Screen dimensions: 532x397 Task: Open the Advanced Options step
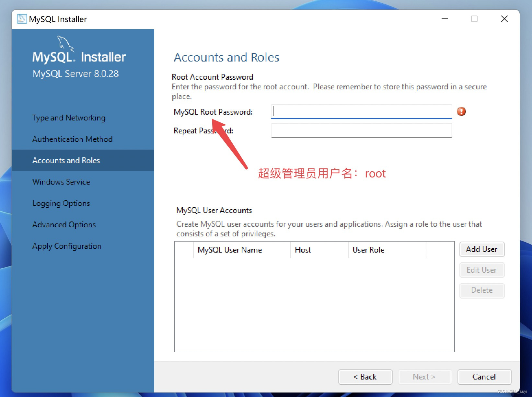point(83,225)
